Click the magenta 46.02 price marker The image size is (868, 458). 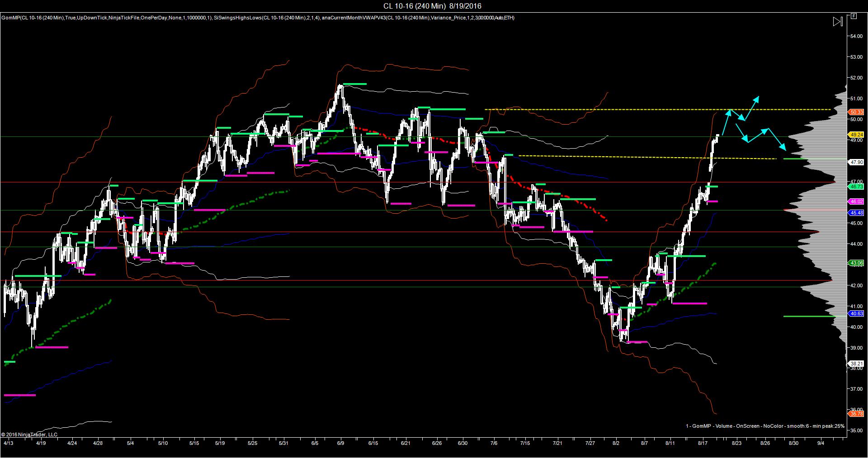pos(857,201)
